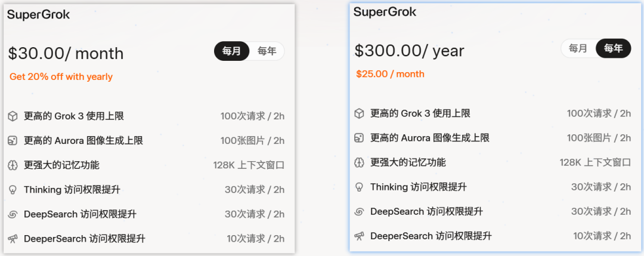The height and width of the screenshot is (256, 644).
Task: Click DeeperSearch telescope icon in left panel
Action: (13, 239)
